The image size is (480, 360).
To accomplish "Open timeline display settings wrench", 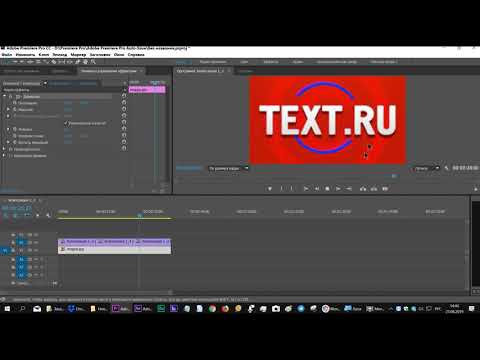I will [x=48, y=215].
